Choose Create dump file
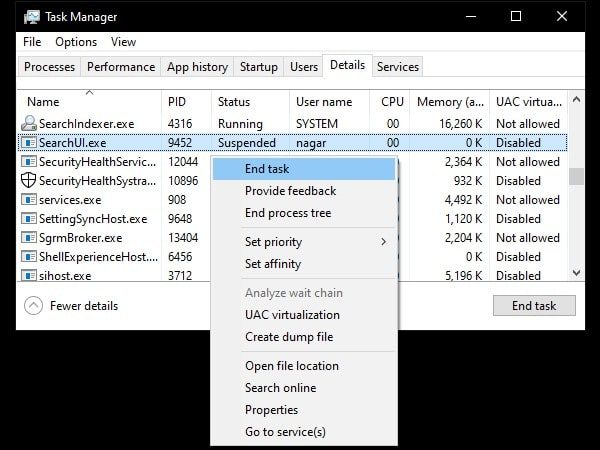The width and height of the screenshot is (600, 450). pos(304,337)
